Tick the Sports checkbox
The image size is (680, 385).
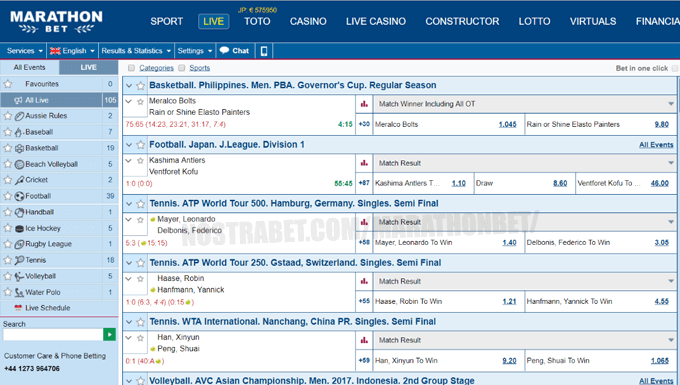click(182, 68)
